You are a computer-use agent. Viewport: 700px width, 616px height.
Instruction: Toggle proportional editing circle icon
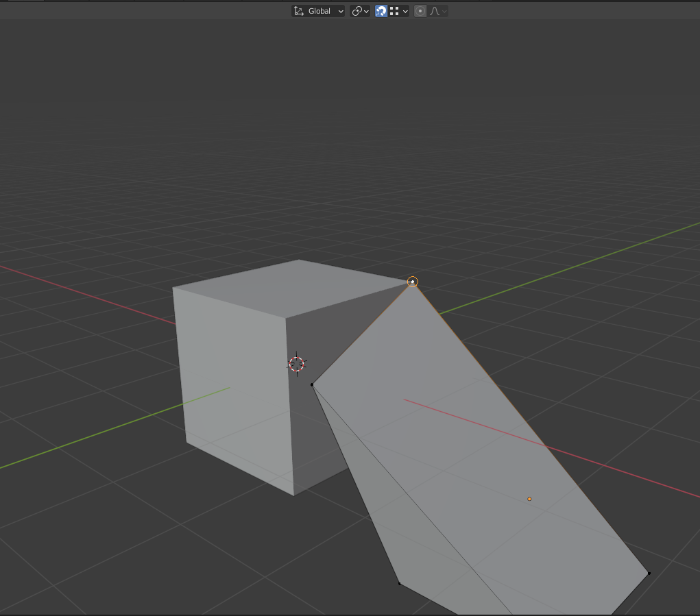click(420, 11)
